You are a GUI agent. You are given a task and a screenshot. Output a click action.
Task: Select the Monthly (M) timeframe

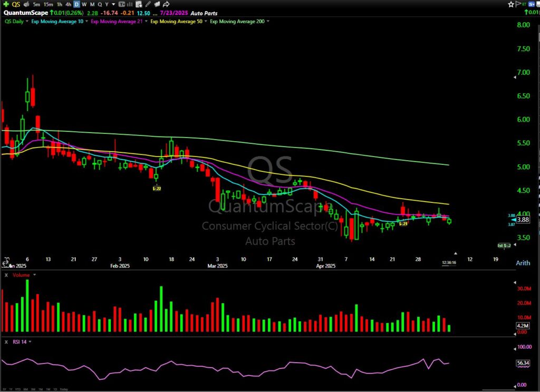click(x=92, y=4)
